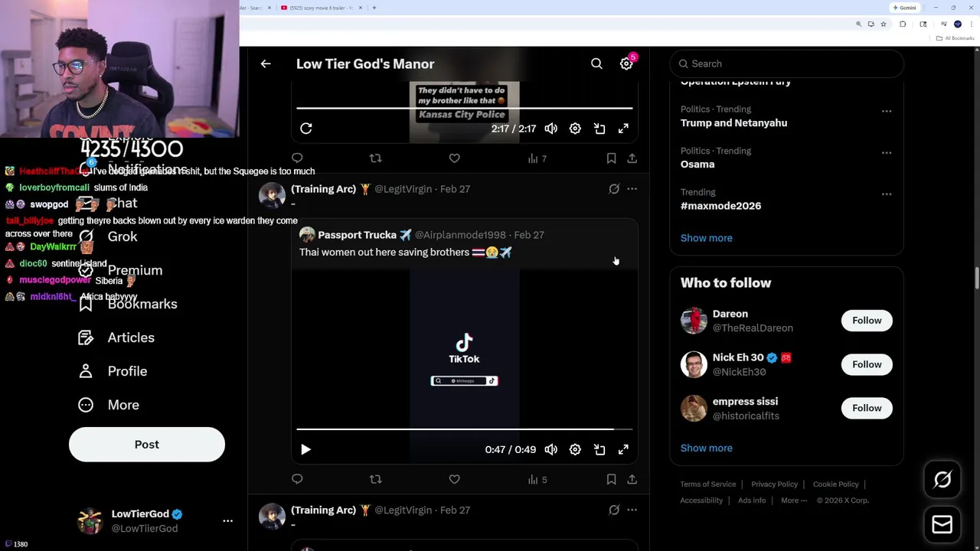The image size is (980, 551).
Task: Expand More in the sidebar
Action: [109, 406]
